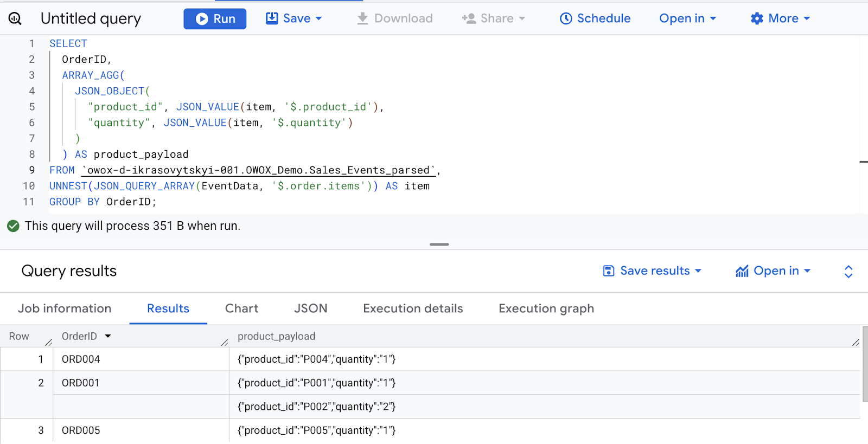This screenshot has height=444, width=868.
Task: Open the Share dropdown
Action: [494, 18]
